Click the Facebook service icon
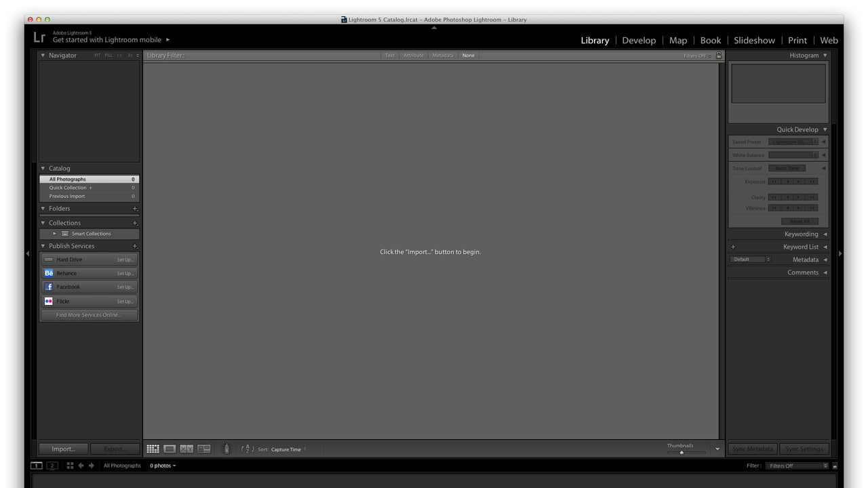 [48, 287]
